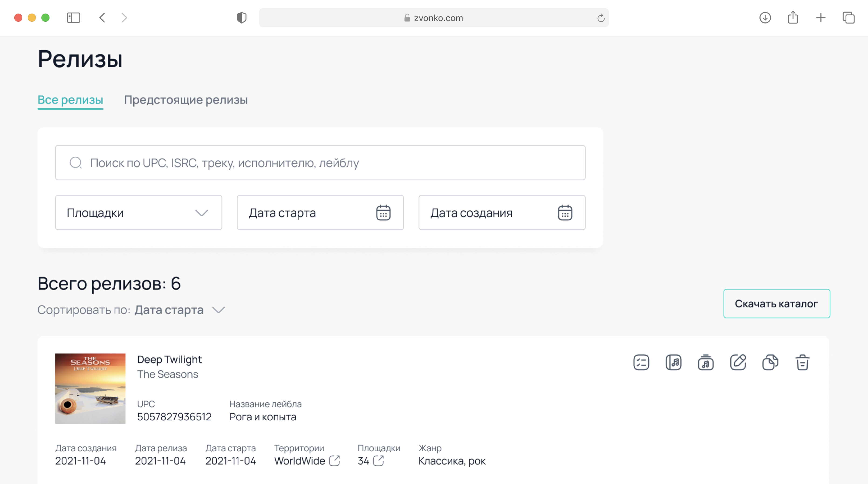Click the stacked music tracks icon
Screen dimensions: 868x484
[x=706, y=363]
